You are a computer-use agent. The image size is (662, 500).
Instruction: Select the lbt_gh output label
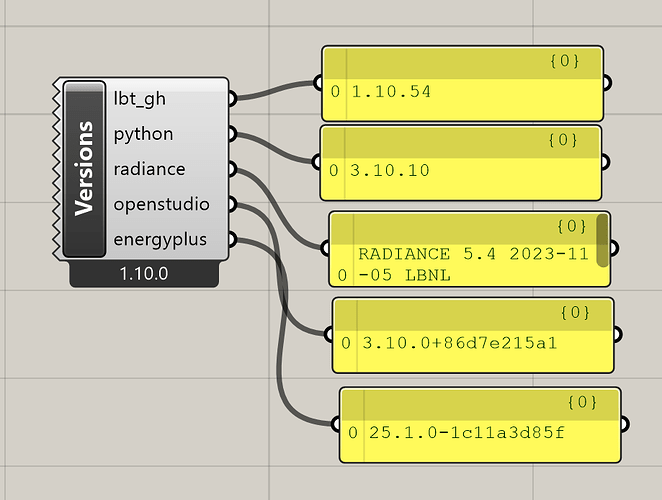[140, 99]
